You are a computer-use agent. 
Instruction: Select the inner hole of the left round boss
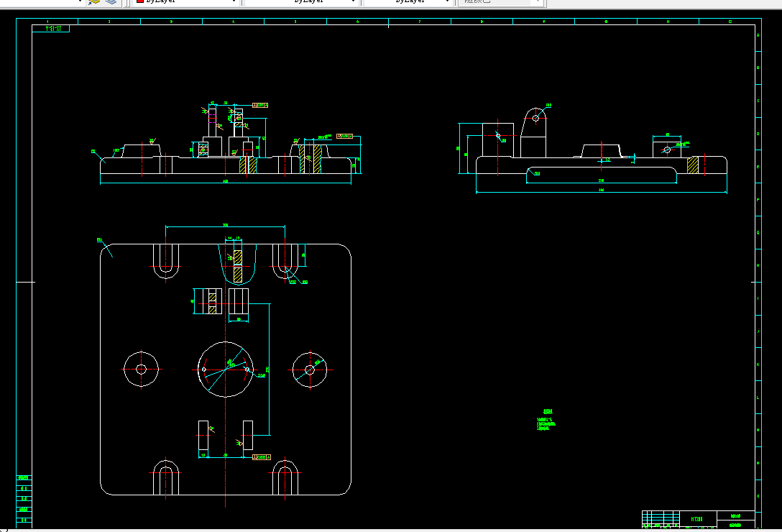point(141,370)
